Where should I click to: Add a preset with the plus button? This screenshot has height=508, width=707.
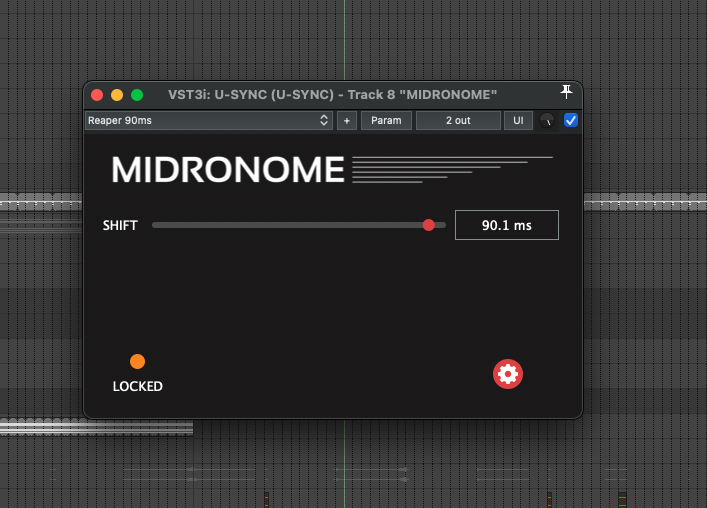(x=347, y=121)
